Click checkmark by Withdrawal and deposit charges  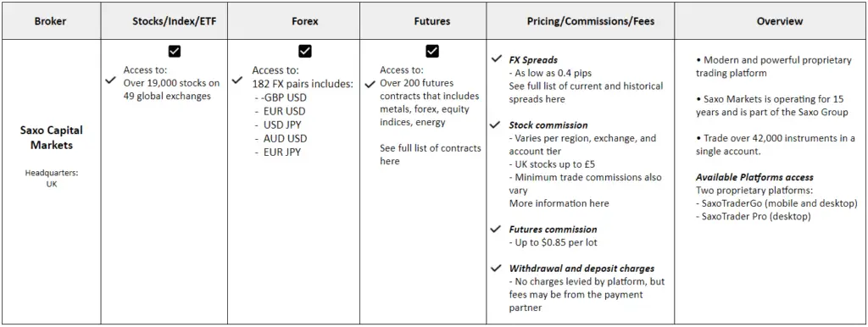click(x=497, y=269)
